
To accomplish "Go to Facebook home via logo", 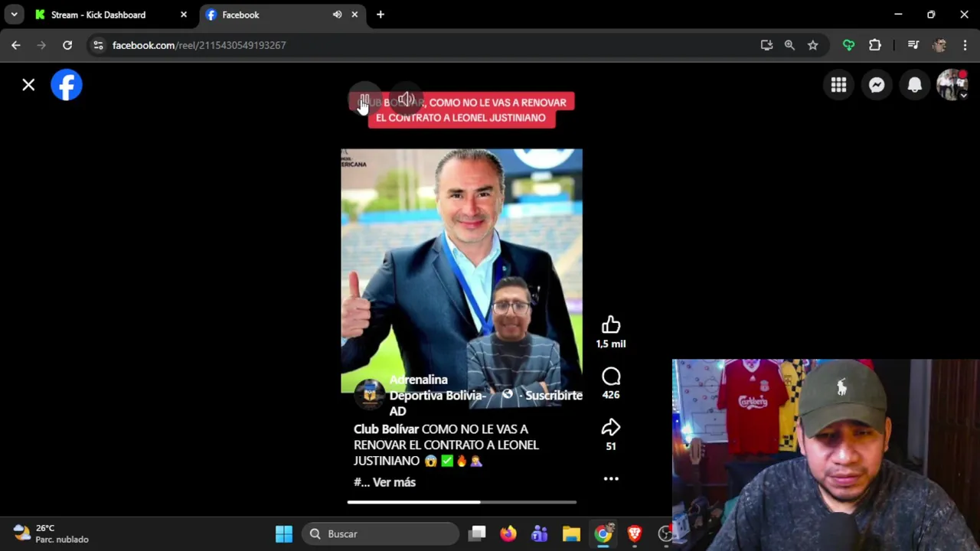I will pos(67,85).
